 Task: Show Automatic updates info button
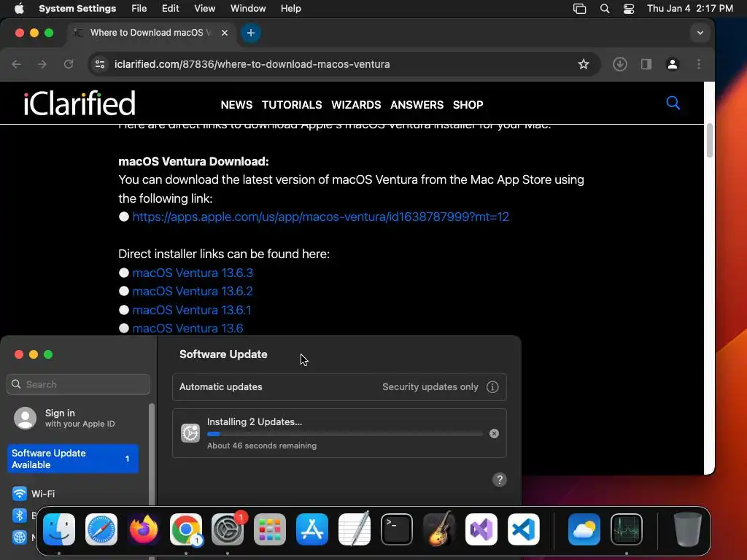click(x=492, y=386)
